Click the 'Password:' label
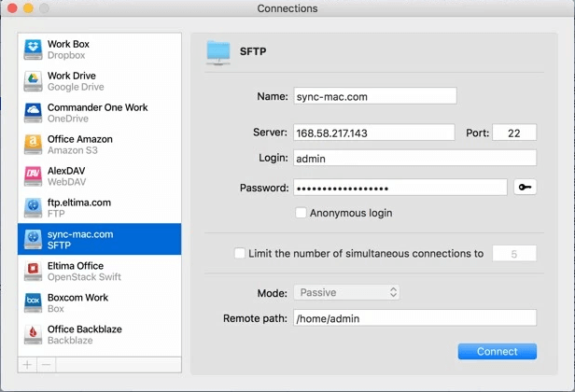Image resolution: width=575 pixels, height=392 pixels. pyautogui.click(x=264, y=188)
